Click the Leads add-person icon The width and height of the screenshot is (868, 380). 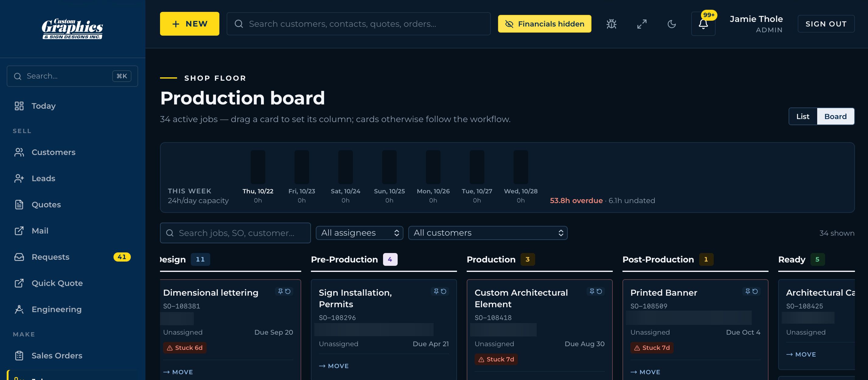point(19,178)
